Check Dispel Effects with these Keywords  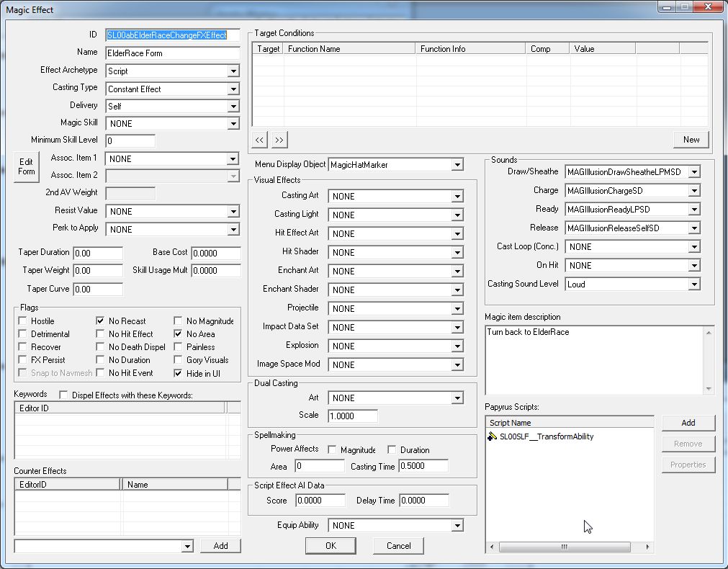(63, 395)
